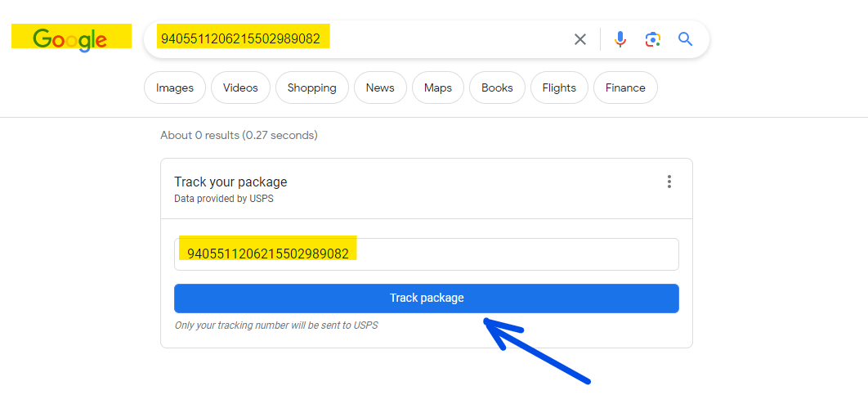
Task: Click the blue magnifying glass search icon
Action: [x=685, y=38]
